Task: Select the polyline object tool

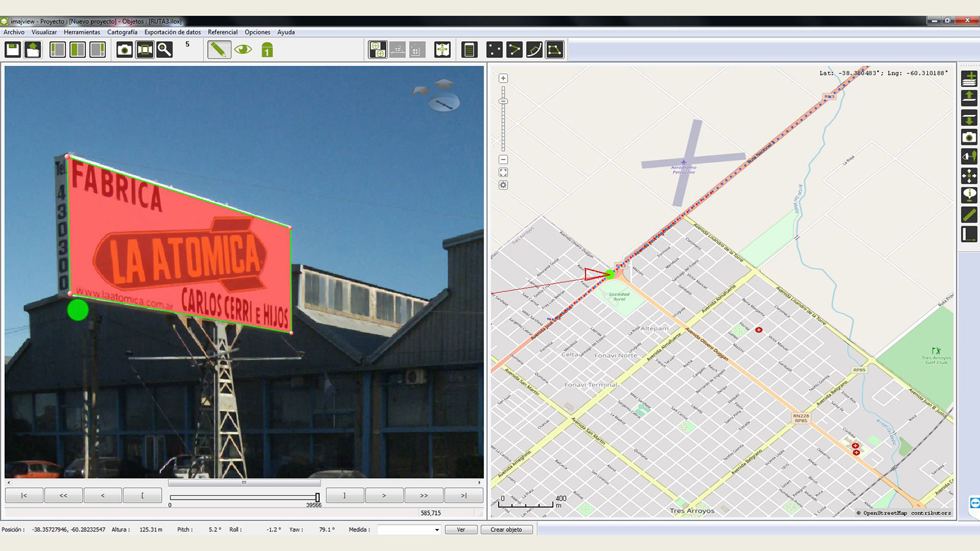Action: point(514,50)
